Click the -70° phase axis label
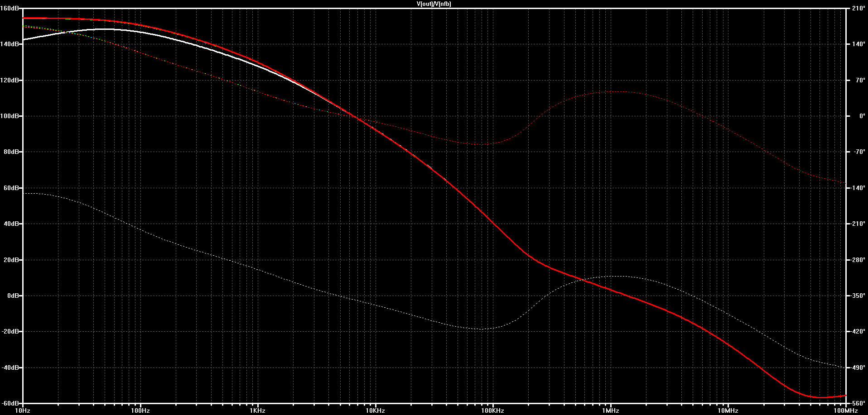 (x=858, y=152)
